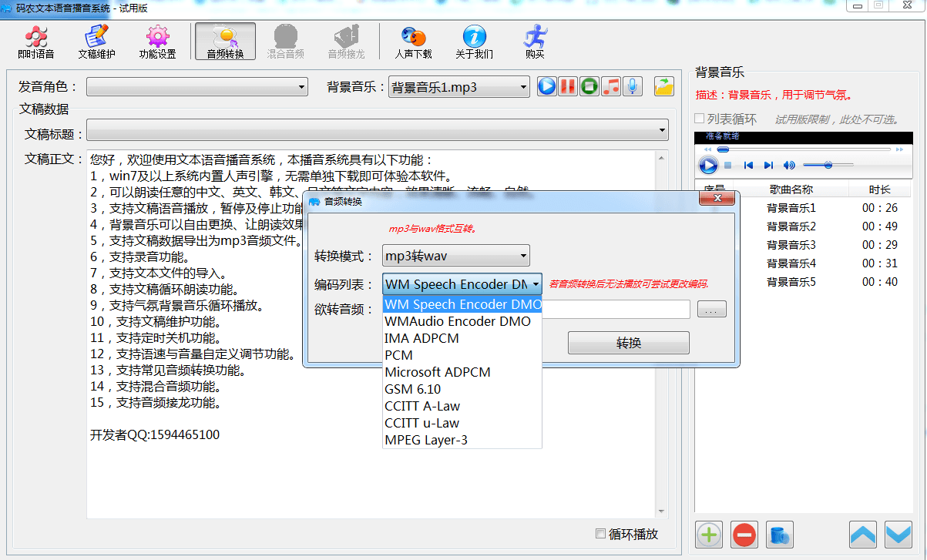This screenshot has width=927, height=560.
Task: Open the 转换模式 mp3转wav dropdown
Action: point(456,255)
